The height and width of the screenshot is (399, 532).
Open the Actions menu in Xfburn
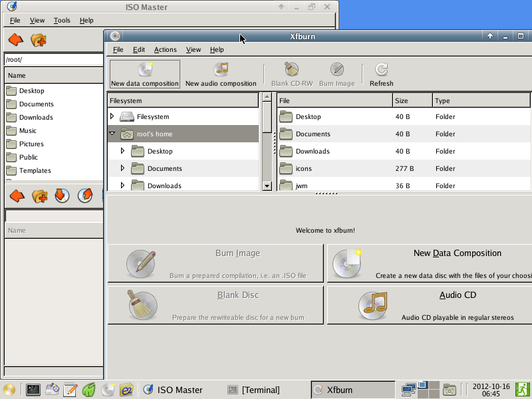click(165, 49)
